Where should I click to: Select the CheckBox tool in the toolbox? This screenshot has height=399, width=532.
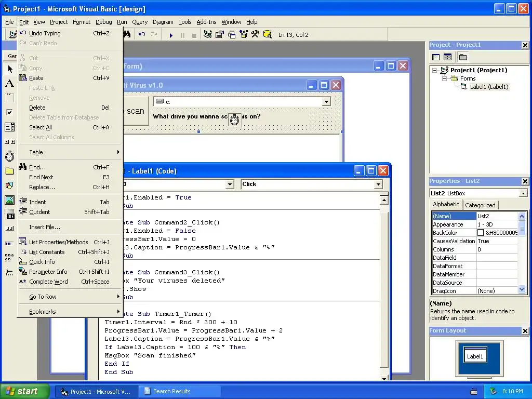tap(10, 112)
